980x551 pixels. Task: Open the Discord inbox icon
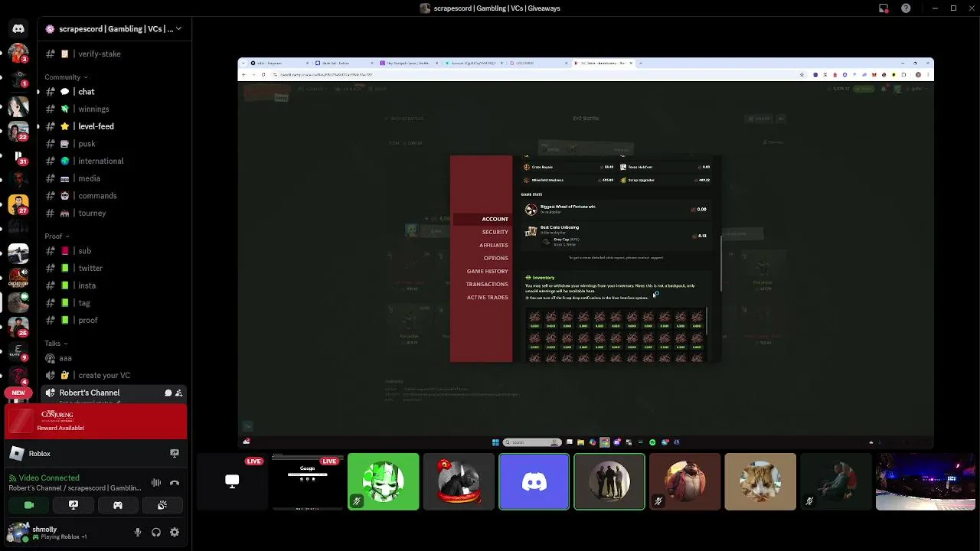point(884,8)
